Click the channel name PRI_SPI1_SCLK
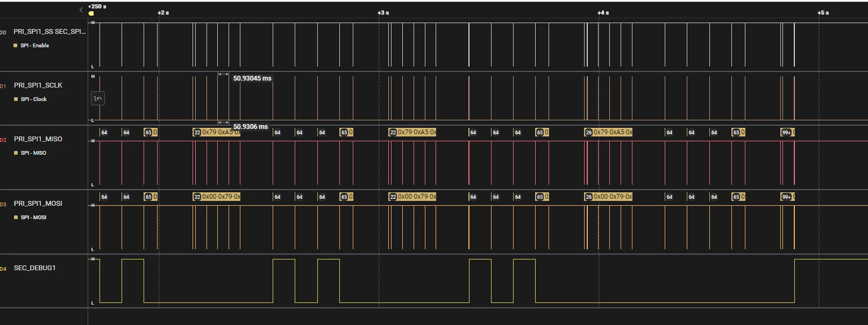The image size is (868, 325). (38, 85)
